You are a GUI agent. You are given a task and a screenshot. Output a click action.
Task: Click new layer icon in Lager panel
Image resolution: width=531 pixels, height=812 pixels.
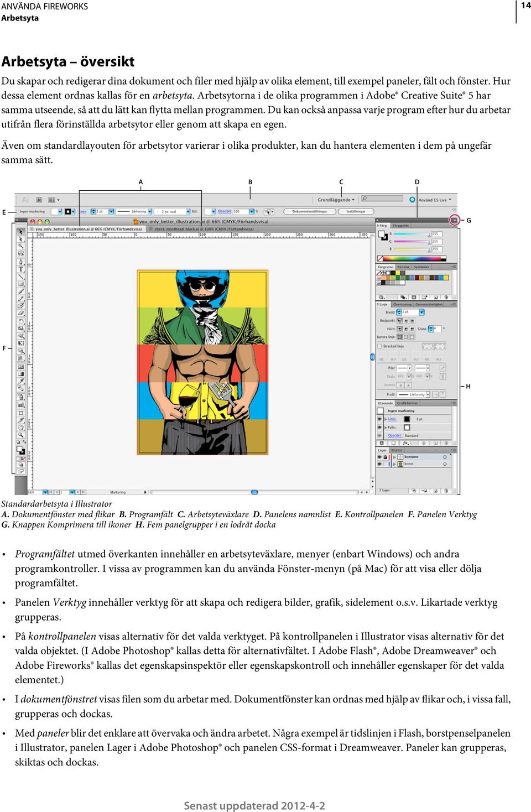coord(435,491)
